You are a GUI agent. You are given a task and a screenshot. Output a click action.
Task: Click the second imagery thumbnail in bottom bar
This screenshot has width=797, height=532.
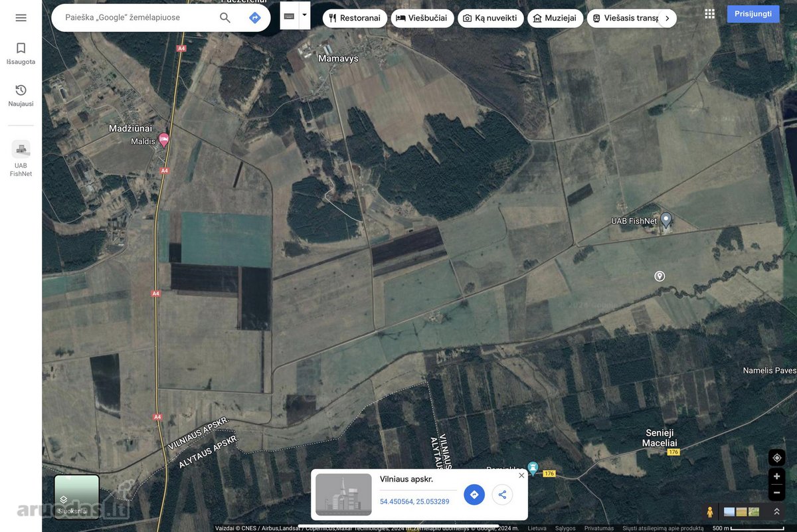[x=741, y=512]
